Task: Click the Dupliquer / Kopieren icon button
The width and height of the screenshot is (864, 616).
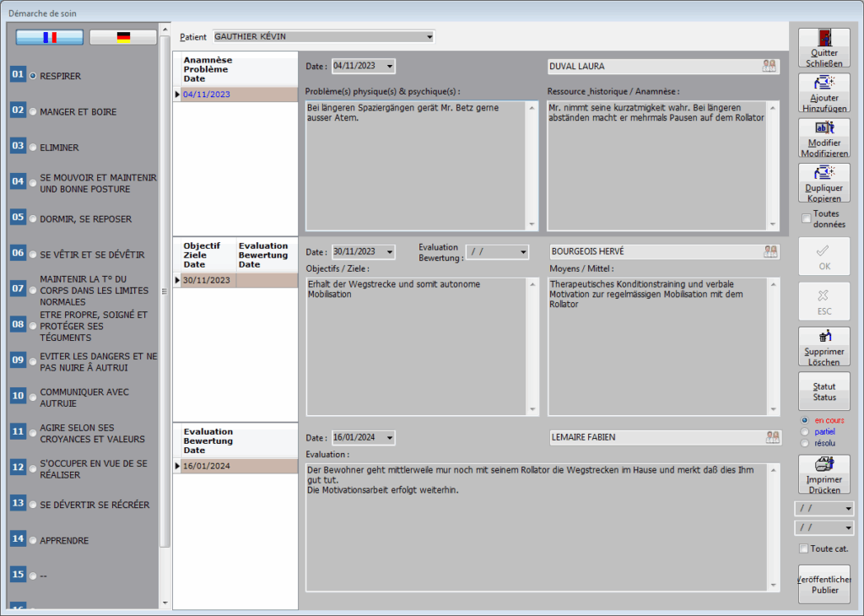Action: (823, 173)
